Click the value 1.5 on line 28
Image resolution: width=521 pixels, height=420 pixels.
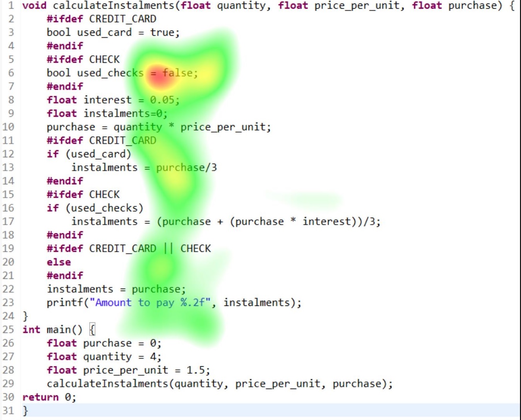[195, 370]
